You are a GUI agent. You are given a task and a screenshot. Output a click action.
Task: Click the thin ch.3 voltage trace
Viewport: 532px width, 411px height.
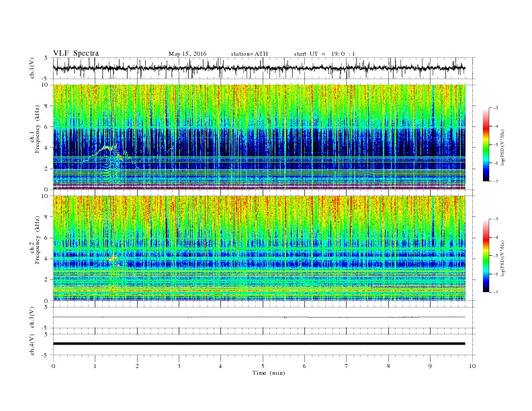coord(259,317)
